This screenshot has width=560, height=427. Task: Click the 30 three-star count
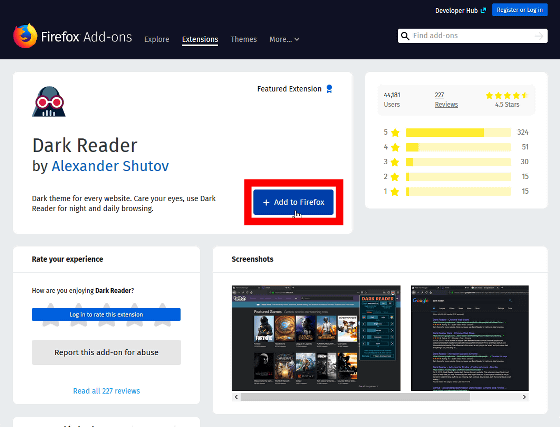(x=524, y=162)
